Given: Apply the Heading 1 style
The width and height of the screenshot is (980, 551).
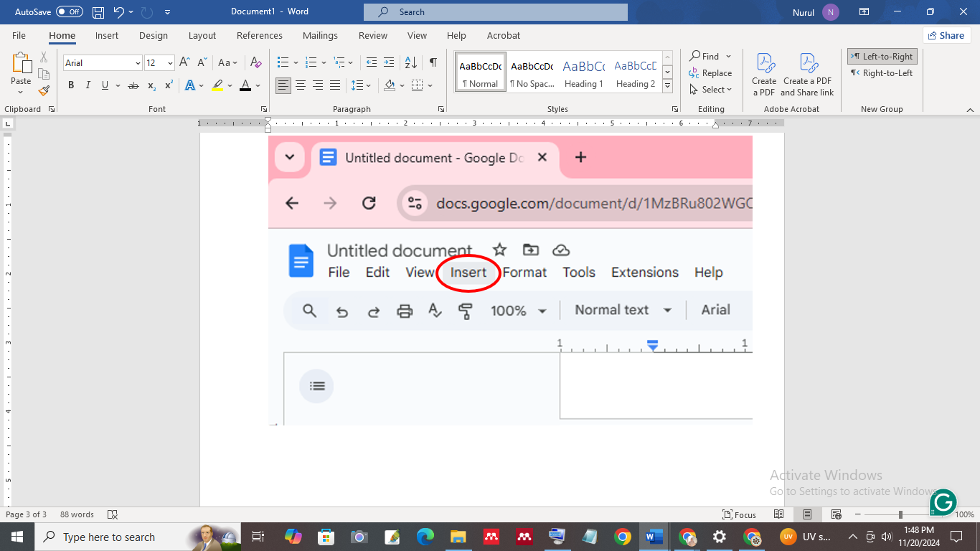Looking at the screenshot, I should pos(583,72).
